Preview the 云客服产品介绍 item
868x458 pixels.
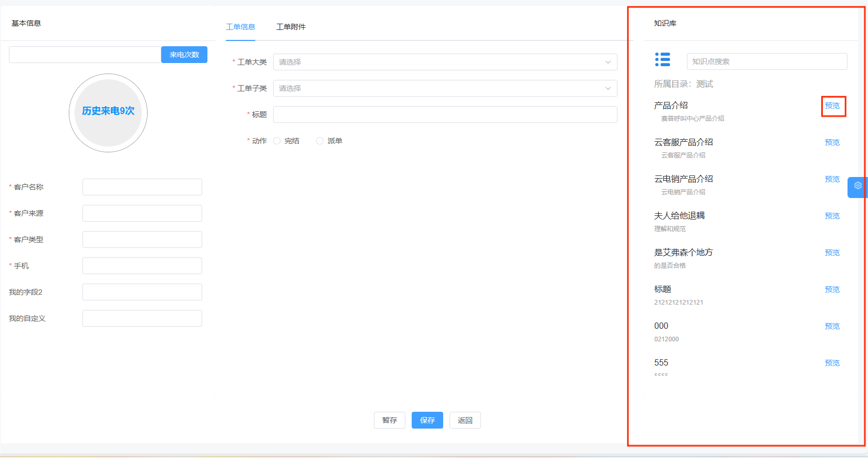[x=832, y=142]
